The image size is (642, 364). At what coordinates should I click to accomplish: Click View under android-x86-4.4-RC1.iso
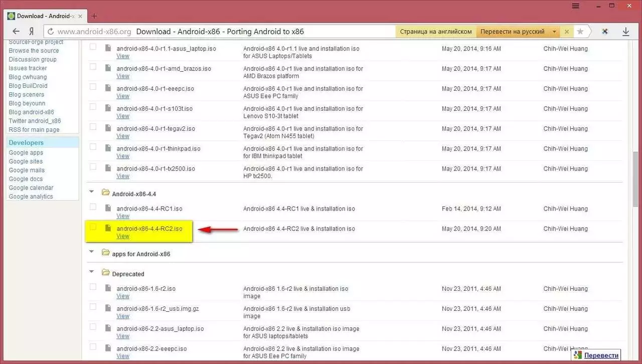123,216
